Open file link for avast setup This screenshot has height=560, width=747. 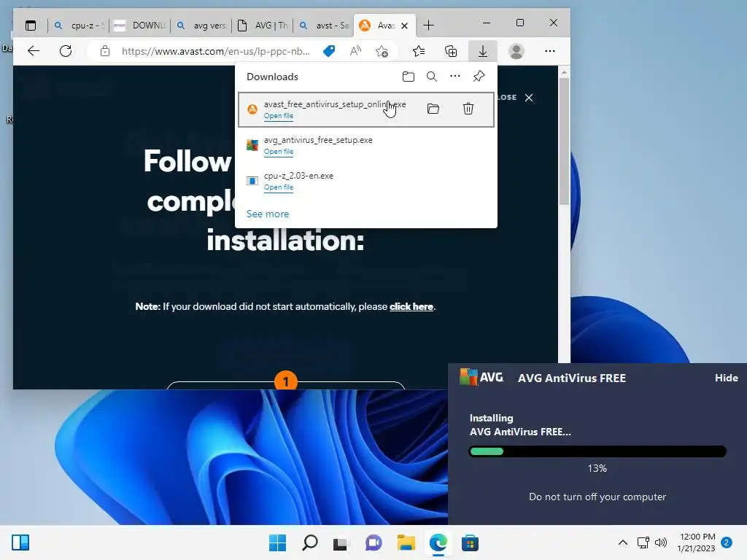point(279,116)
